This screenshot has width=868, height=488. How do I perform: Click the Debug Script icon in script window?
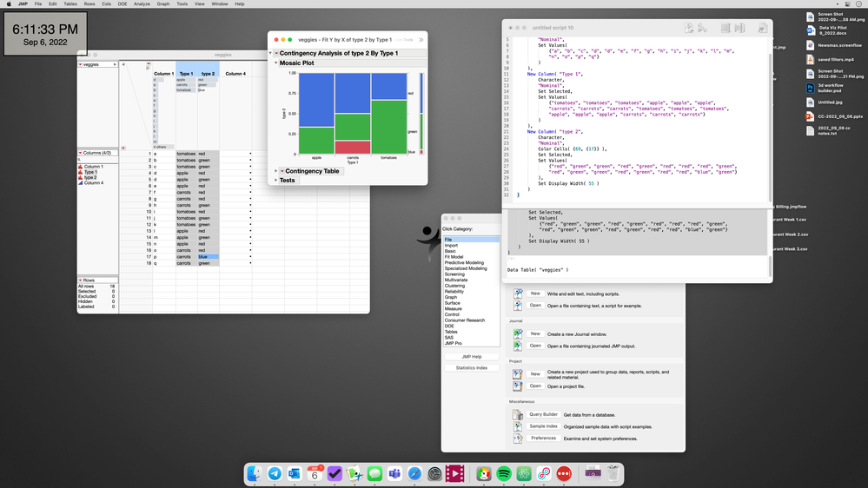[x=703, y=28]
